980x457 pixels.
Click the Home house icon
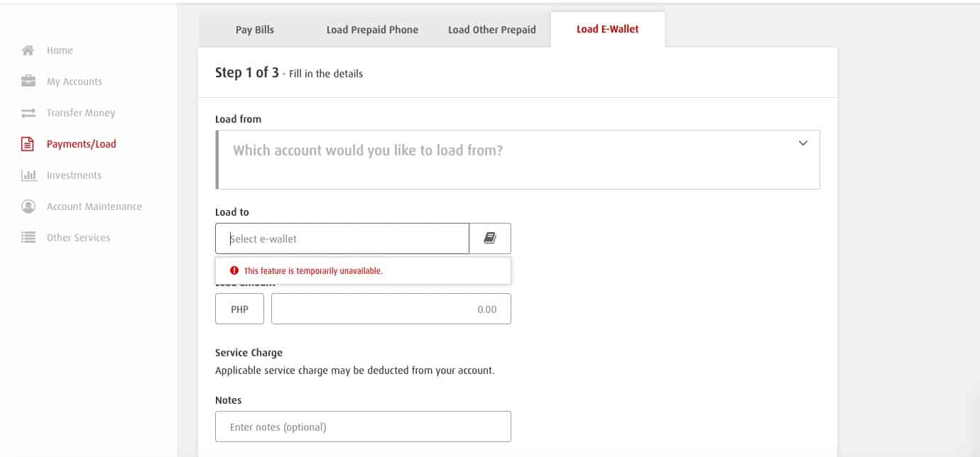coord(28,50)
